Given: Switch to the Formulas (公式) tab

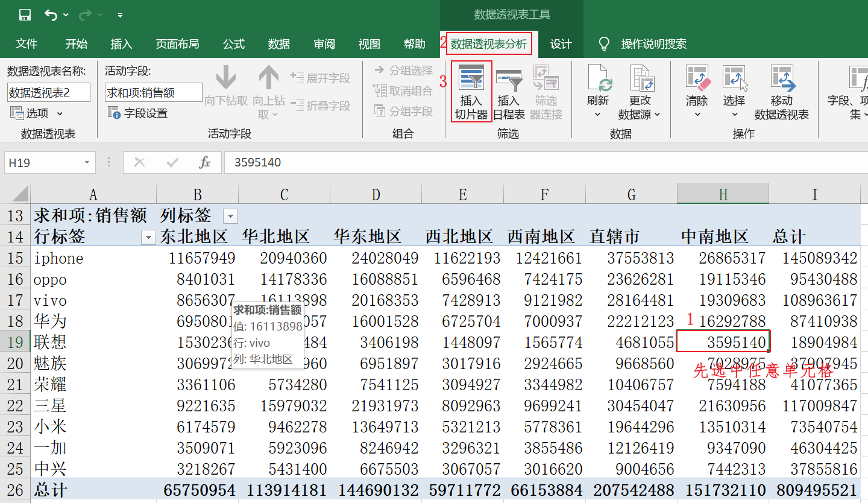Looking at the screenshot, I should [234, 43].
